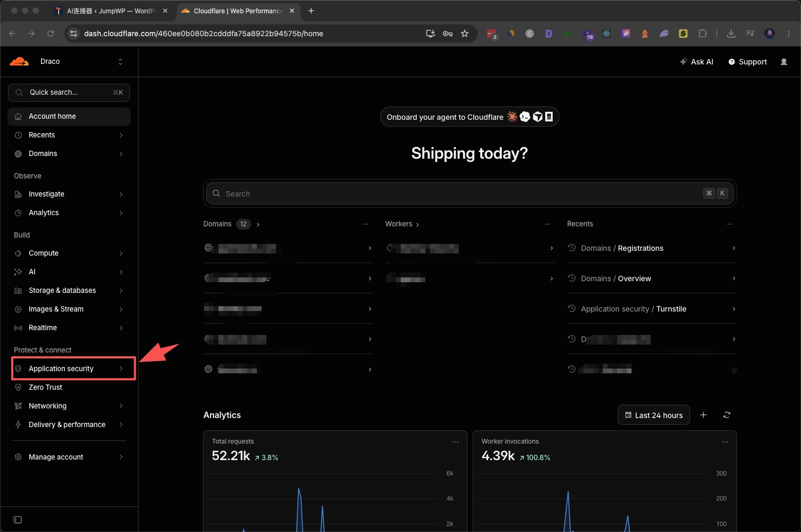This screenshot has width=801, height=532.
Task: Click the Images & Stream play icon
Action: tap(18, 309)
